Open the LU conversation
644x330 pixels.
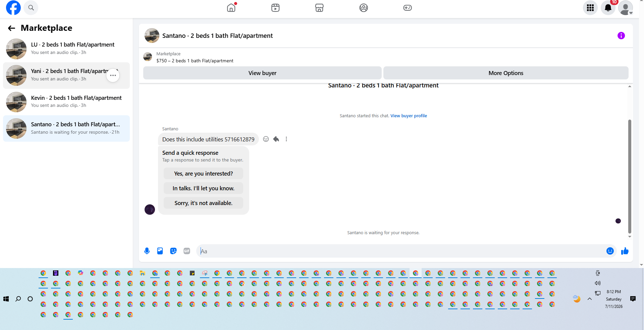click(x=66, y=49)
